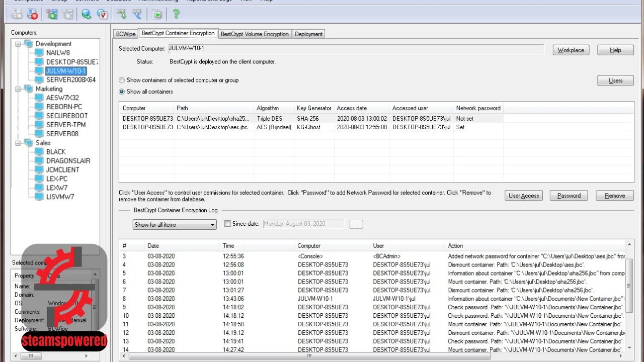Click the Accessed user column header

(422, 108)
